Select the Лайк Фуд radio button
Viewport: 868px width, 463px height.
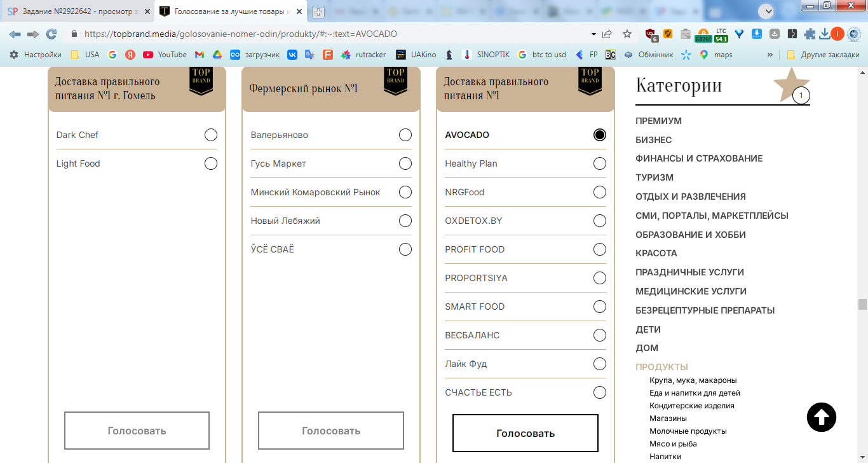tap(600, 364)
